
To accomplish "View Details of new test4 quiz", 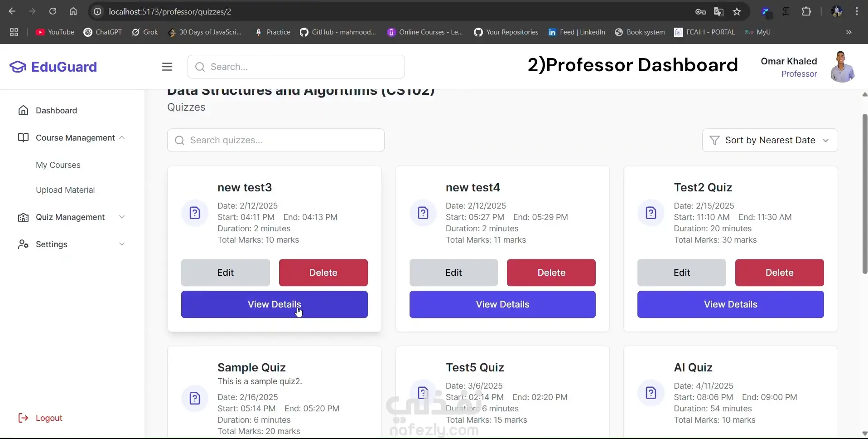I will pyautogui.click(x=502, y=304).
